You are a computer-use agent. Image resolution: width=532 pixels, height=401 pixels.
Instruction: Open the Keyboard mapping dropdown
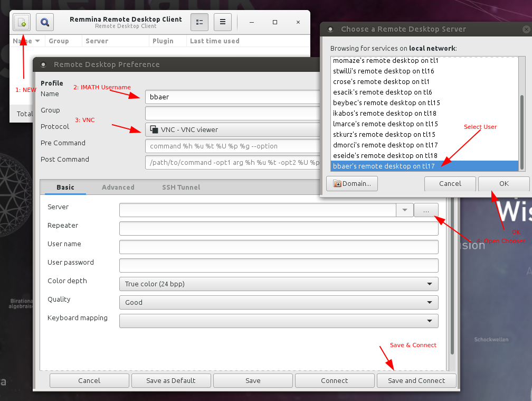tap(279, 321)
